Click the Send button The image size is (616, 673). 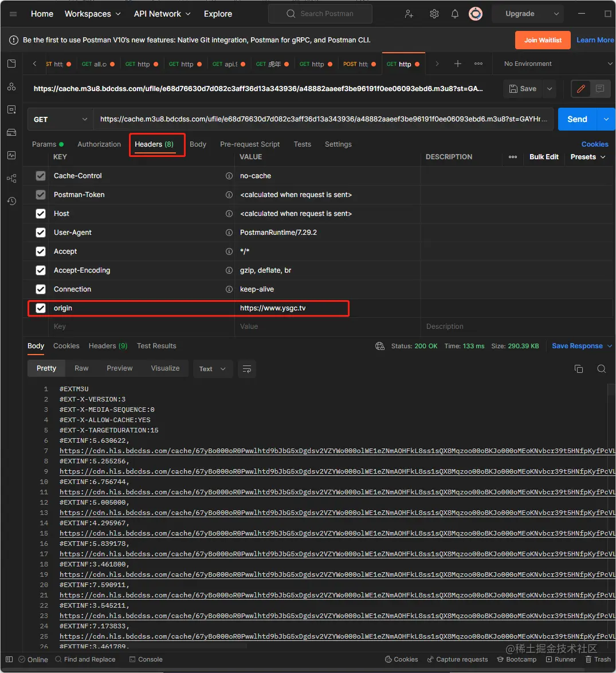click(x=577, y=119)
